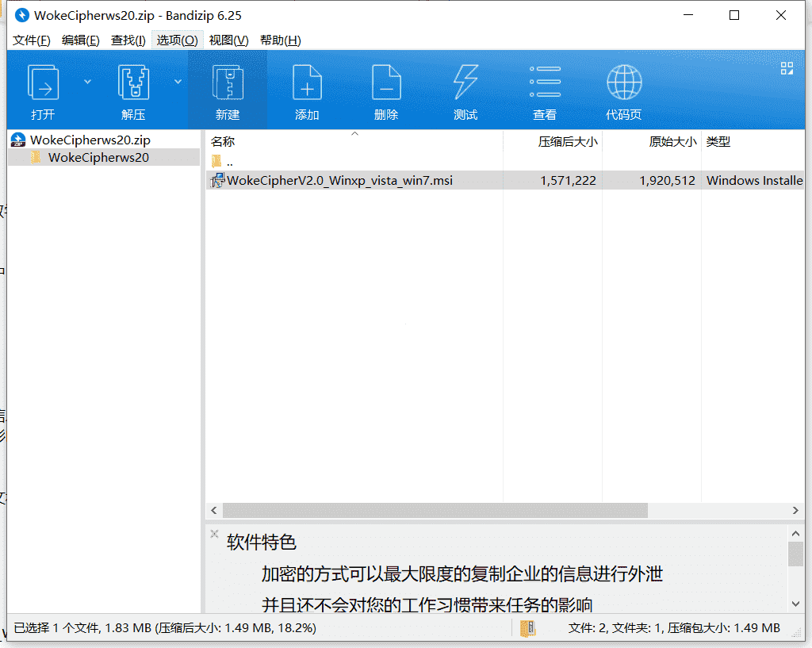Click the parent directory folder icon
The height and width of the screenshot is (648, 812).
coord(216,161)
